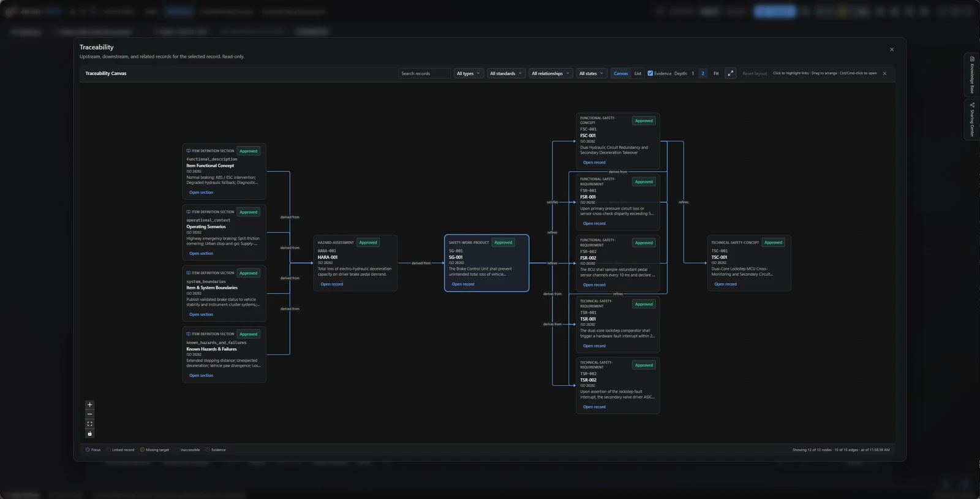Click the section icon on Known Hazards & Failures card
This screenshot has height=499, width=980.
point(188,334)
